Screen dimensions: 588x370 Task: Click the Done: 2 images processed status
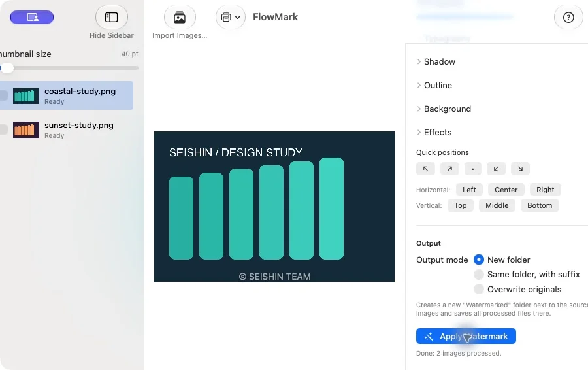(459, 354)
